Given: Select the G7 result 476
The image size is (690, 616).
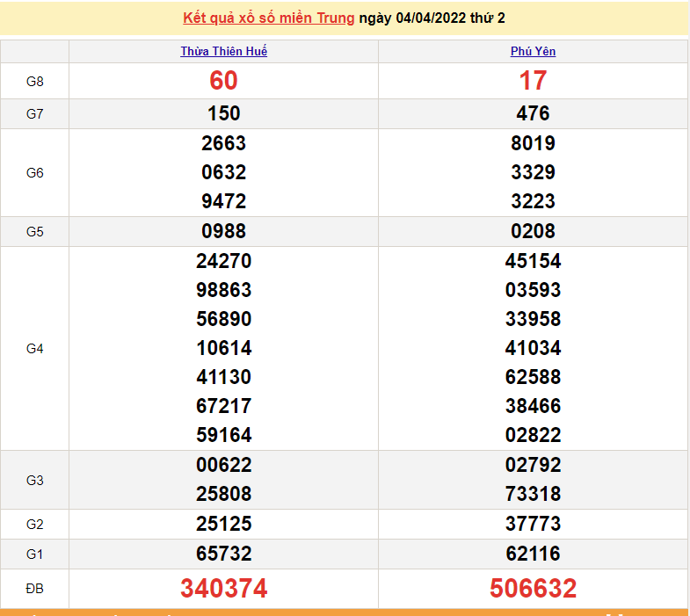Looking at the screenshot, I should pos(533,113).
